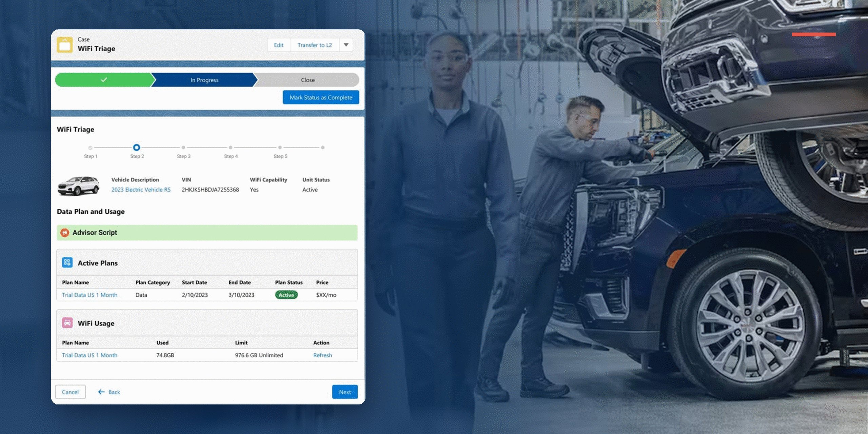Click the Edit button
This screenshot has height=434, width=868.
point(279,45)
